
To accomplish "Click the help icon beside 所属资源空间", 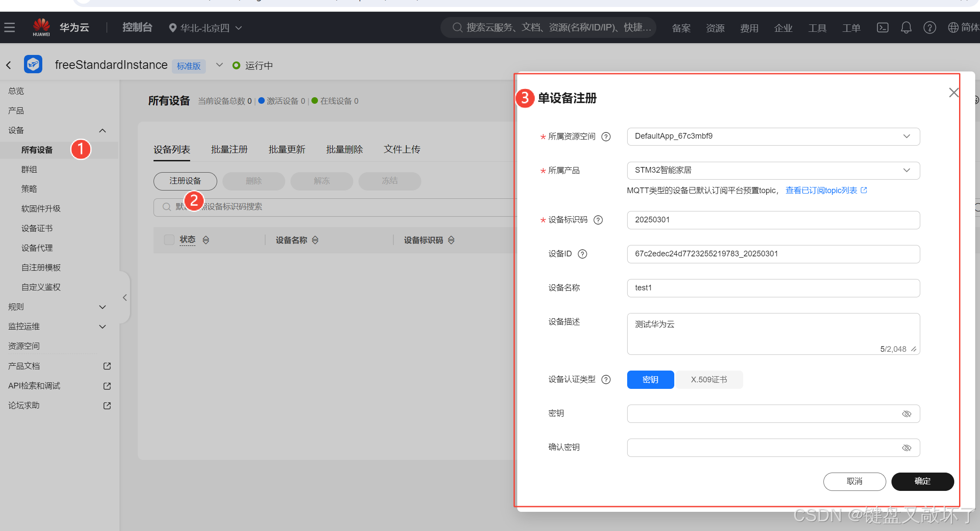I will (x=606, y=136).
